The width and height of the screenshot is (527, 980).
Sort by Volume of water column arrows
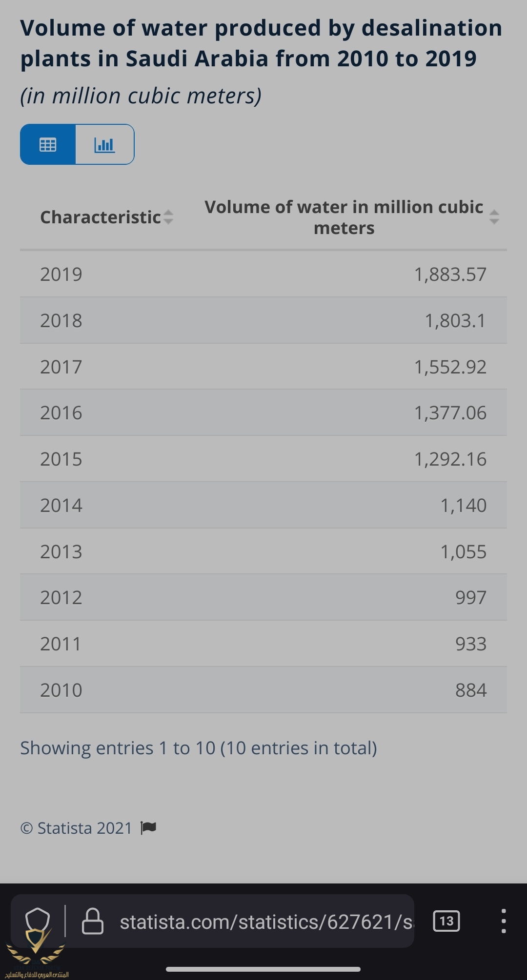click(x=494, y=217)
